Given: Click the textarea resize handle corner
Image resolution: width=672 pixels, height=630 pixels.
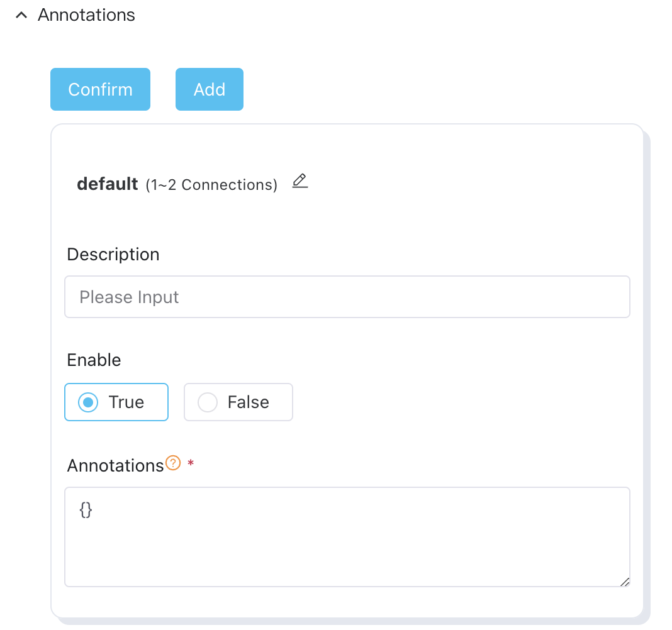Looking at the screenshot, I should 624,582.
